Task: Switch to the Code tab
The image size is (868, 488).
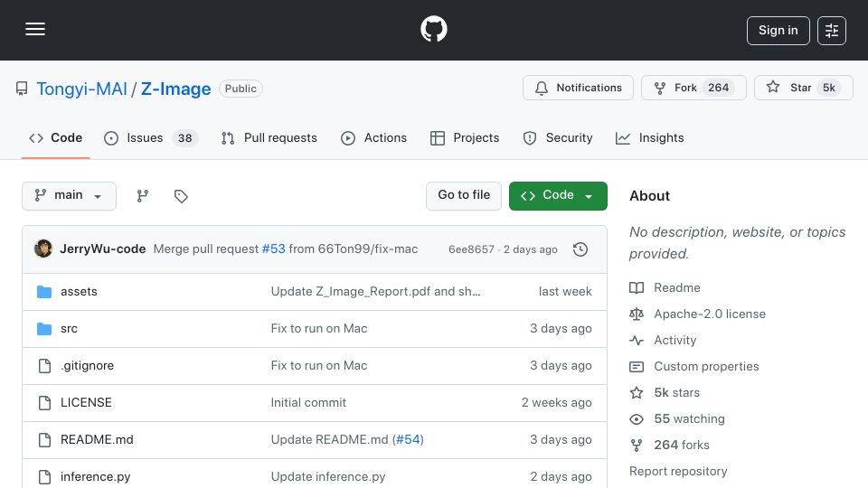Action: tap(55, 137)
